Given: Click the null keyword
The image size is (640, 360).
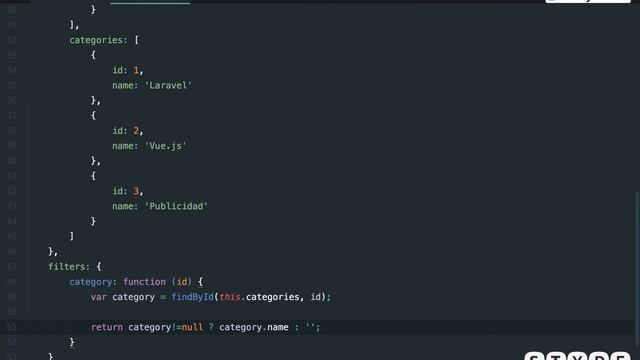Looking at the screenshot, I should 192,327.
